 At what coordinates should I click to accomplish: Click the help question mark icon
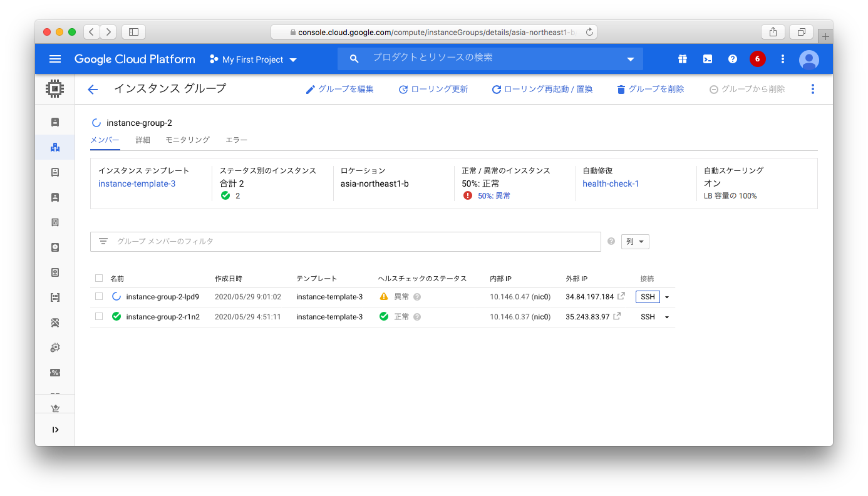(x=732, y=59)
